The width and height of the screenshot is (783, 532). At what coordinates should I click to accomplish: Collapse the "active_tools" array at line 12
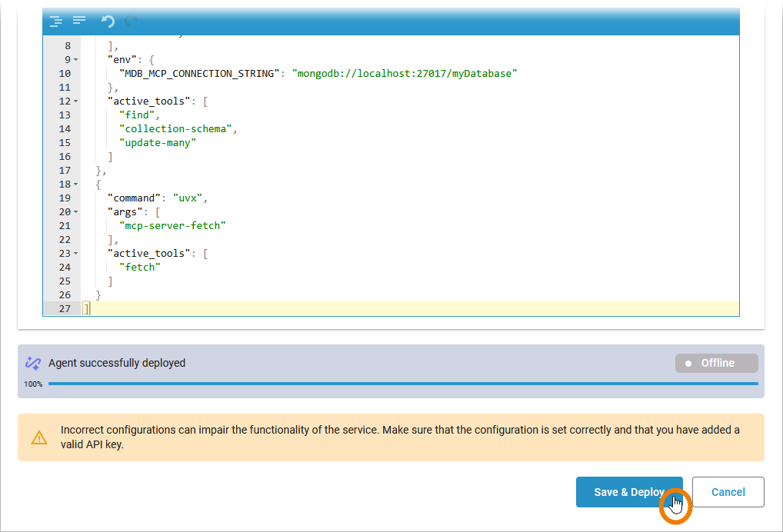tap(75, 101)
